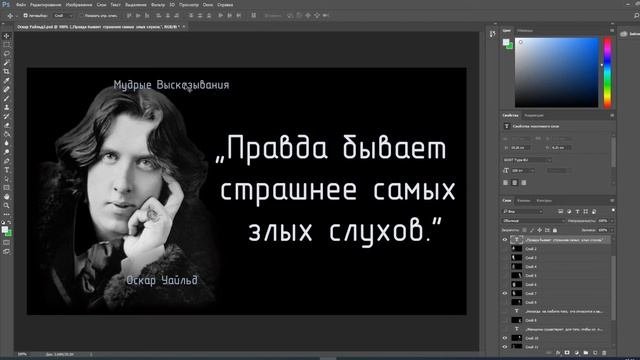The height and width of the screenshot is (360, 640).
Task: Hide layer Слой 10 using eye icon
Action: pyautogui.click(x=505, y=338)
